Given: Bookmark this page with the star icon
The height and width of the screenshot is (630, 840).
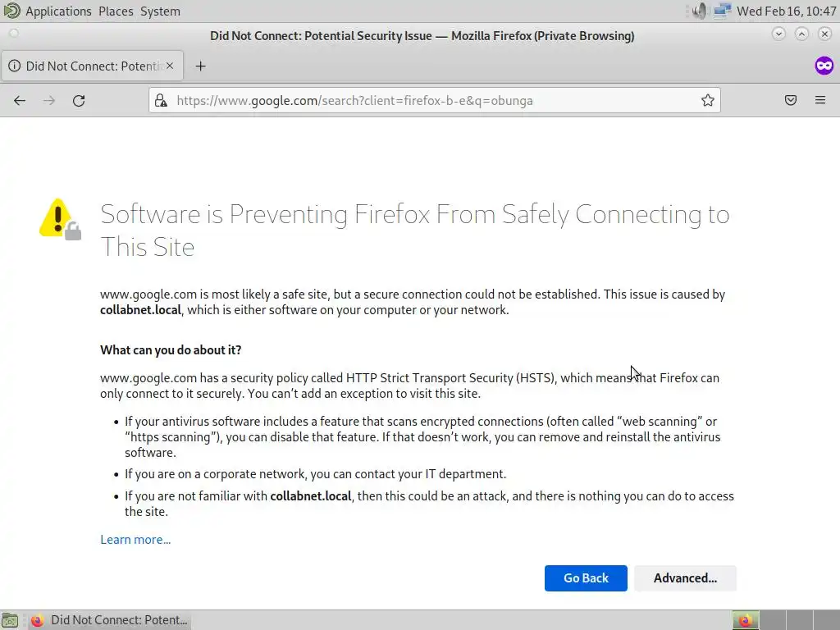Looking at the screenshot, I should [x=707, y=100].
